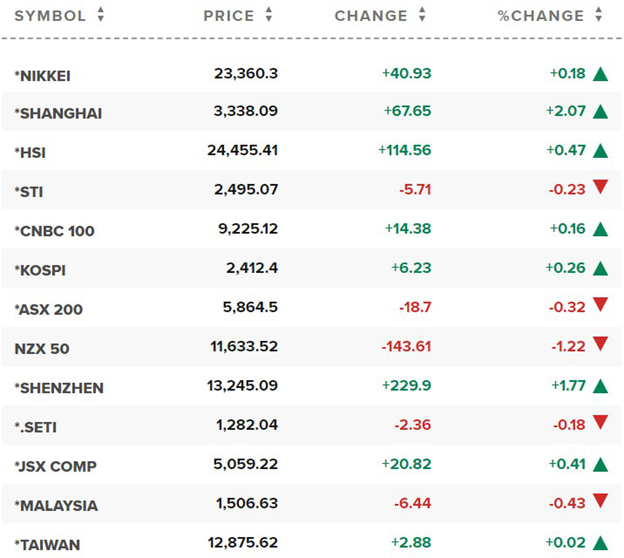624x558 pixels.
Task: Open the *HSI index link
Action: pos(30,152)
